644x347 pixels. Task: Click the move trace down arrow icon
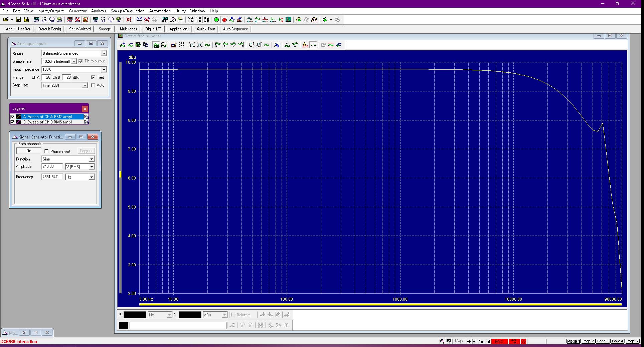coord(295,45)
